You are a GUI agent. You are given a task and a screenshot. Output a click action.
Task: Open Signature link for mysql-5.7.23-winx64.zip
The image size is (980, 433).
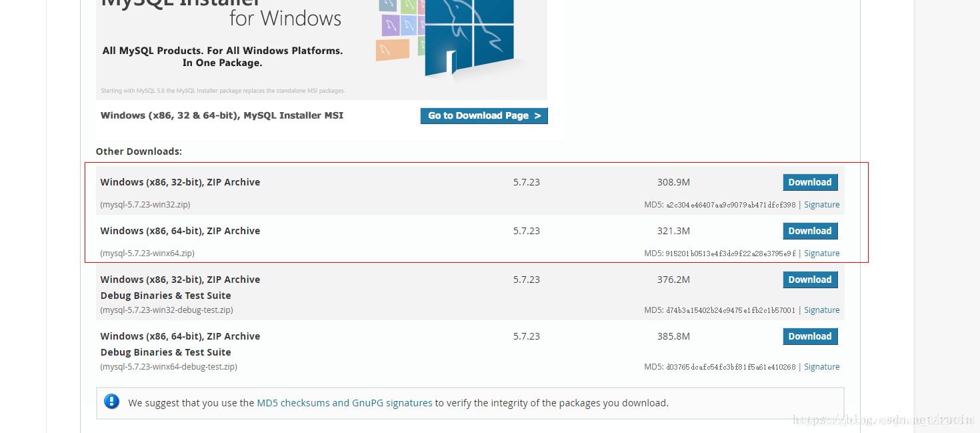click(821, 254)
